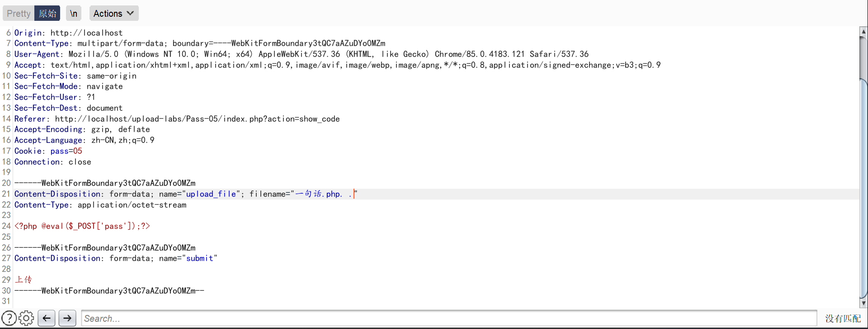868x329 pixels.
Task: Switch to the 原始 raw view tab
Action: [47, 14]
